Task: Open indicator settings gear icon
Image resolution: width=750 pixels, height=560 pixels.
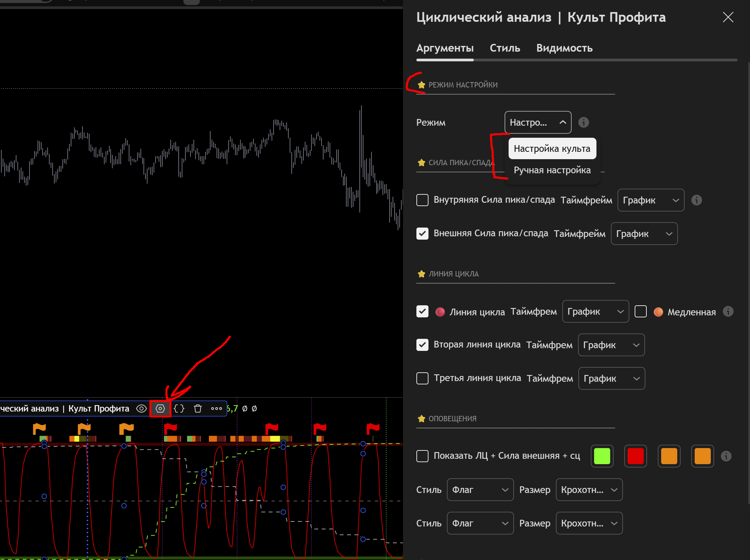Action: coord(160,409)
